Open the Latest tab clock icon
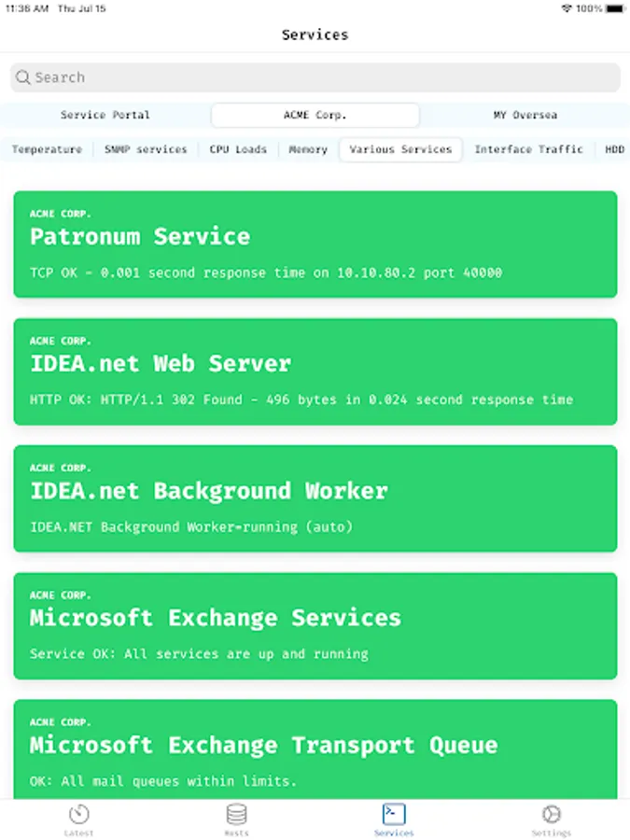 (78, 814)
